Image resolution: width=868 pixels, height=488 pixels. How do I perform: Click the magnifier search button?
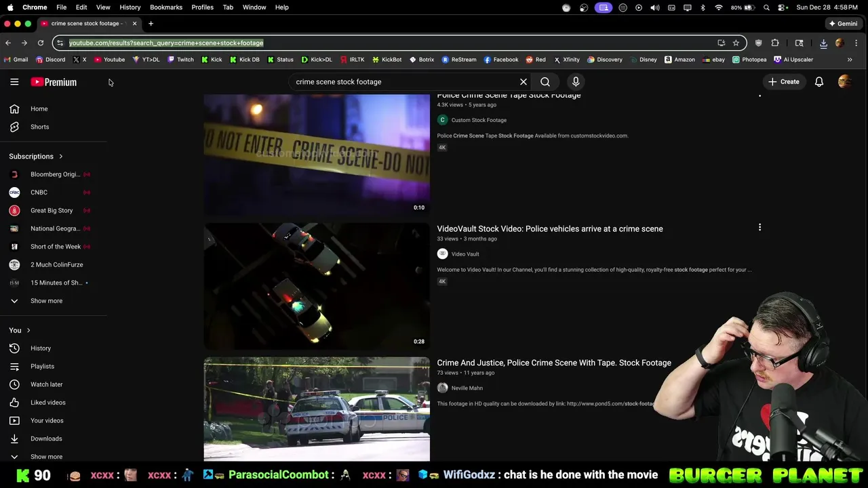[x=545, y=82]
